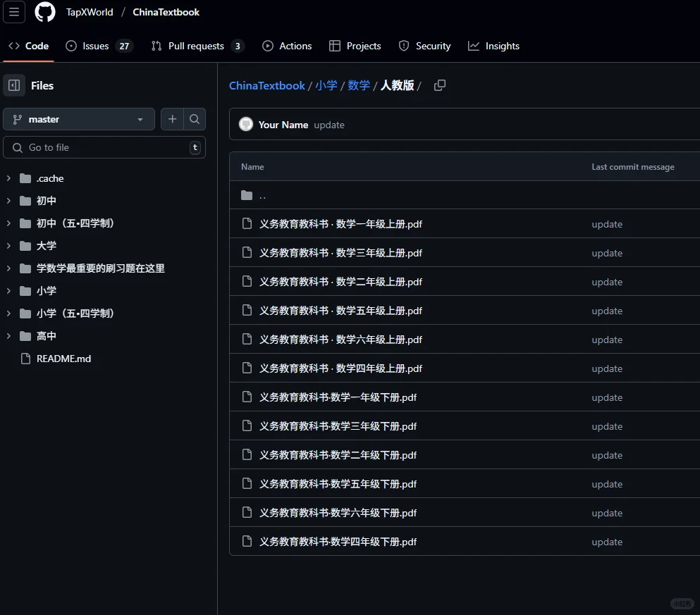This screenshot has height=615, width=700.
Task: Click file icon for 数学六年级下册.pdf
Action: [247, 512]
